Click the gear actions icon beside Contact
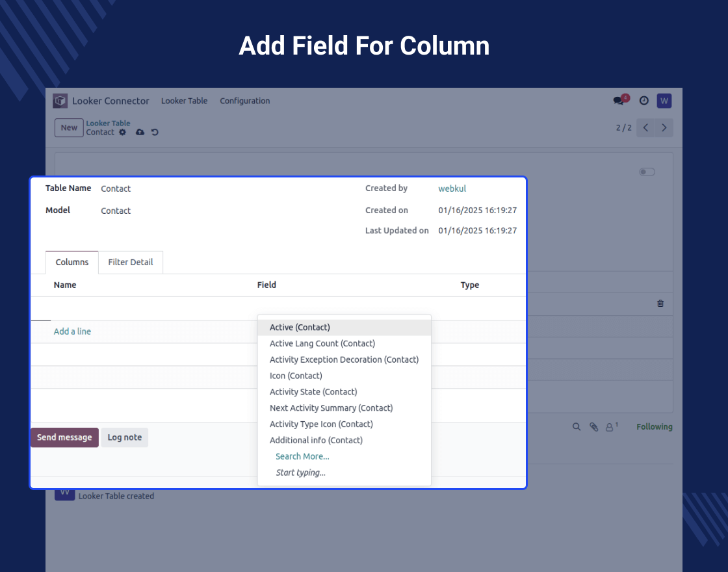 123,133
